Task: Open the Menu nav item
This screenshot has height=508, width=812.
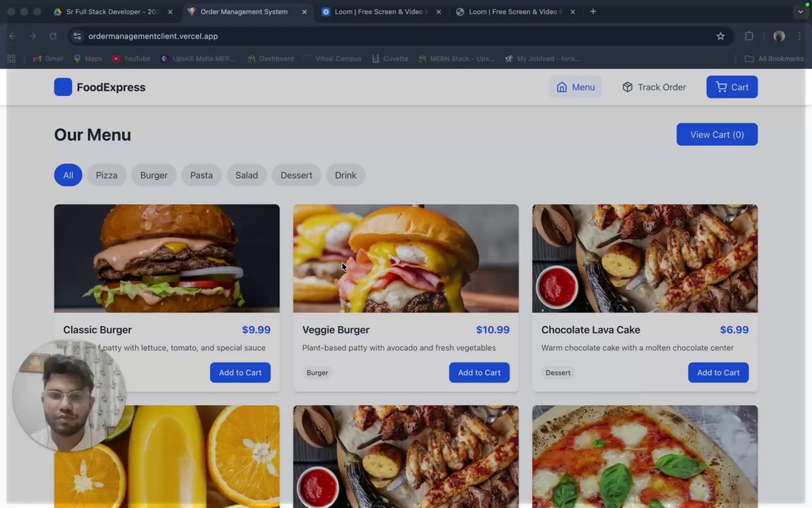Action: pyautogui.click(x=575, y=87)
